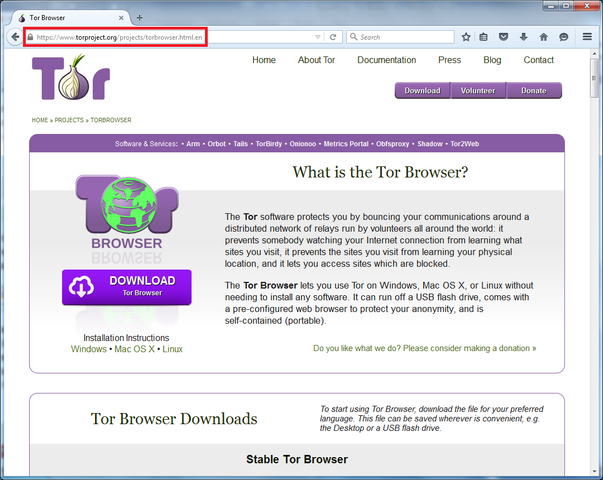Click the TORBROWSER breadcrumb link

tap(111, 120)
